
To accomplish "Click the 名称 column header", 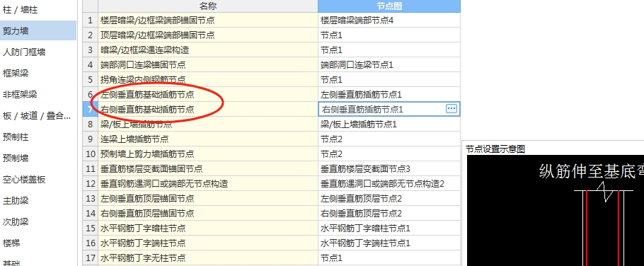I will (x=208, y=6).
